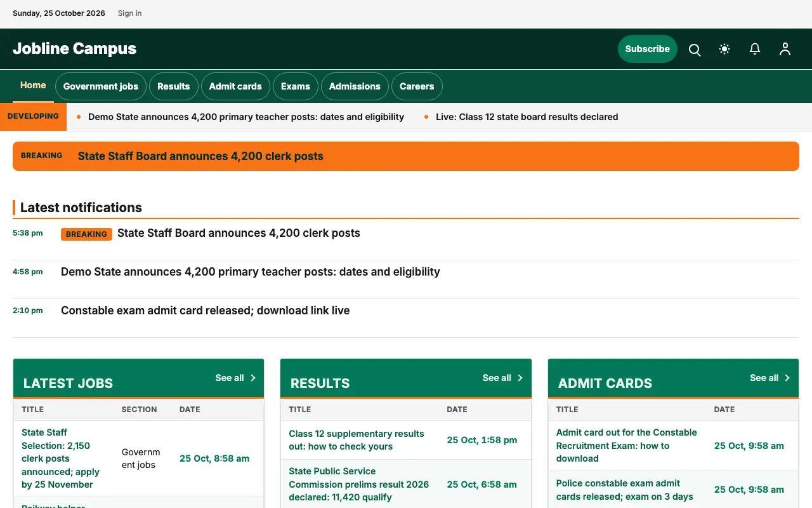
Task: Click the Sunday, 25 October 2026 date
Action: [59, 13]
